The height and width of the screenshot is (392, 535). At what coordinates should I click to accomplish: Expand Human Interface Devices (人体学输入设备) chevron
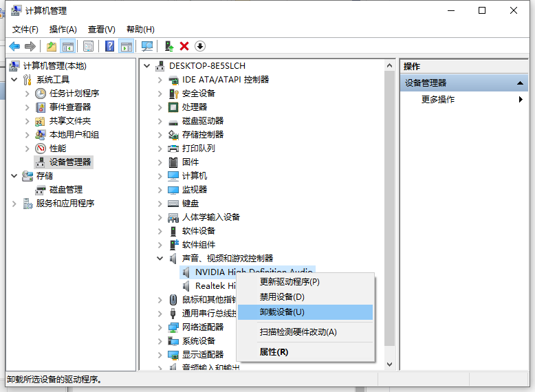[x=160, y=217]
